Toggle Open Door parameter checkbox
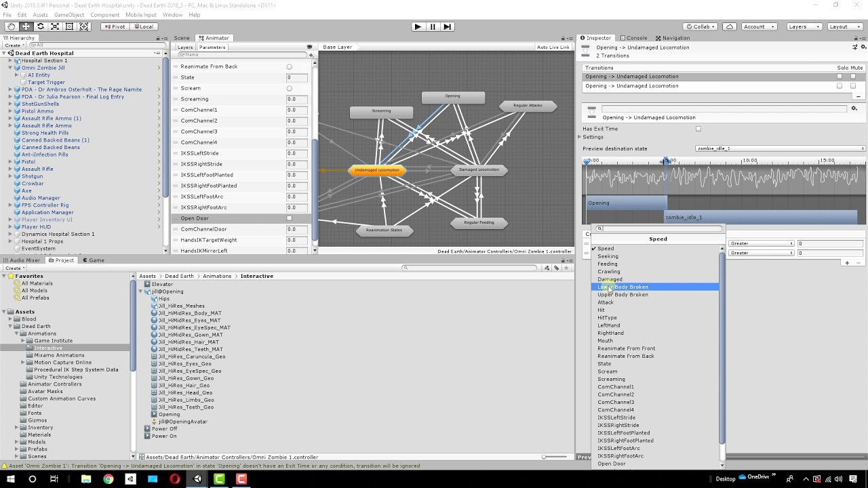The height and width of the screenshot is (488, 868). [290, 218]
